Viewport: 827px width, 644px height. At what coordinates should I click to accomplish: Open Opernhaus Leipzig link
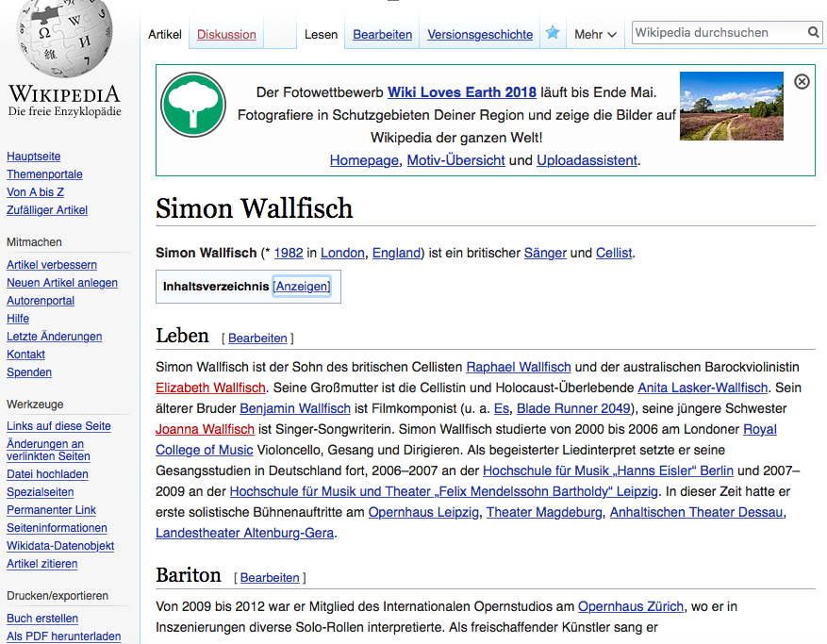coord(423,513)
